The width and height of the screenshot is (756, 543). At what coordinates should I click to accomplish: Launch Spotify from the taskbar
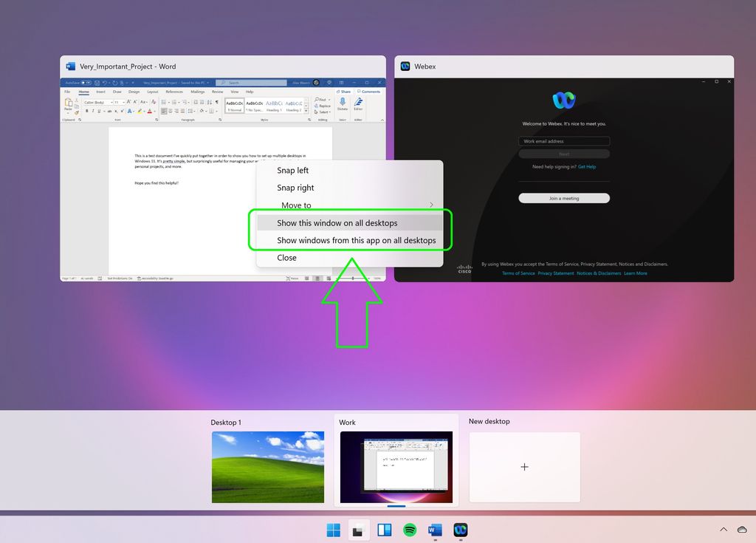click(x=409, y=530)
